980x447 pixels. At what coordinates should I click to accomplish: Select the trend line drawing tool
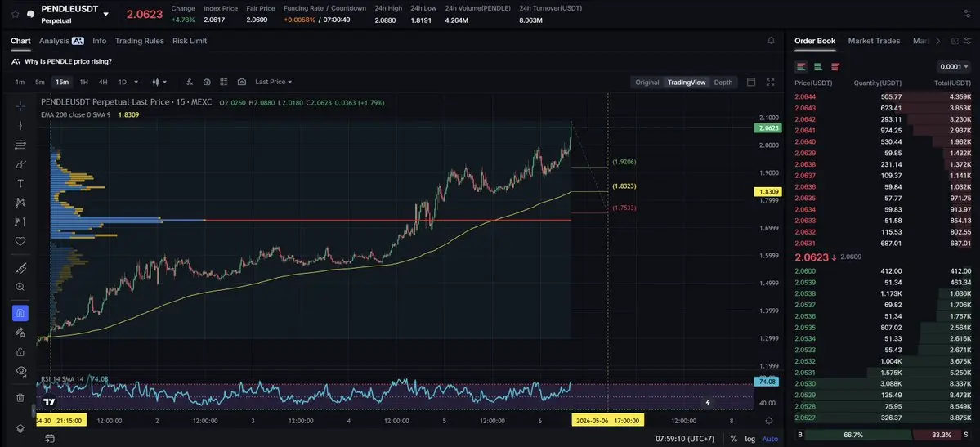(20, 126)
